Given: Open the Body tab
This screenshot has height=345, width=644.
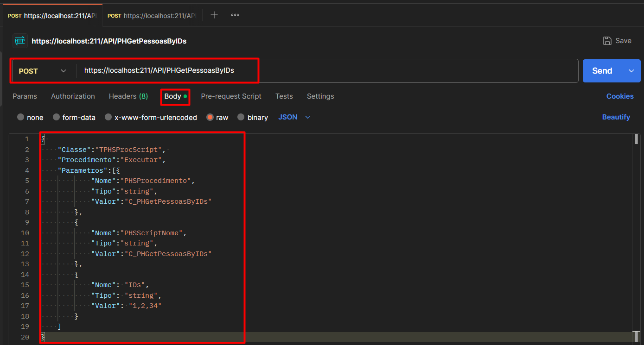Looking at the screenshot, I should [x=175, y=96].
